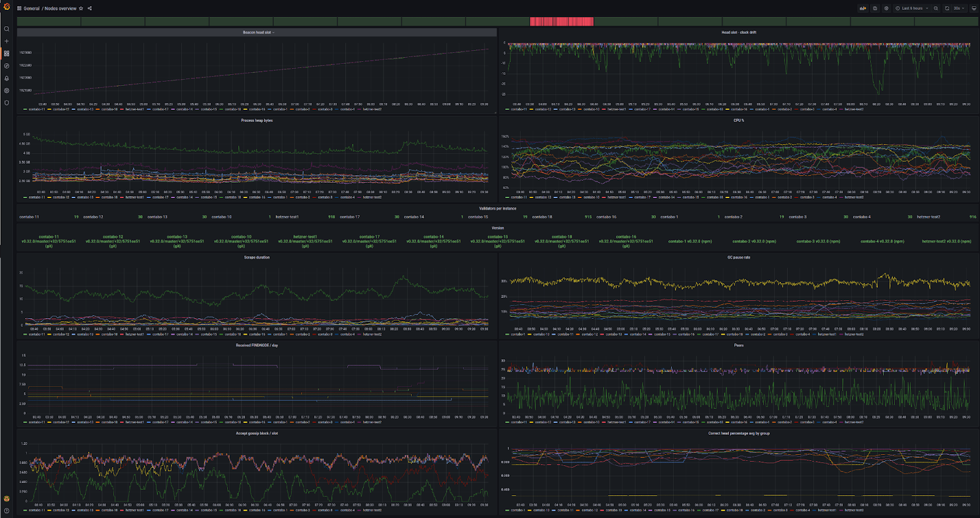This screenshot has width=980, height=518.
Task: Click the Refresh dashboard icon
Action: pyautogui.click(x=947, y=9)
